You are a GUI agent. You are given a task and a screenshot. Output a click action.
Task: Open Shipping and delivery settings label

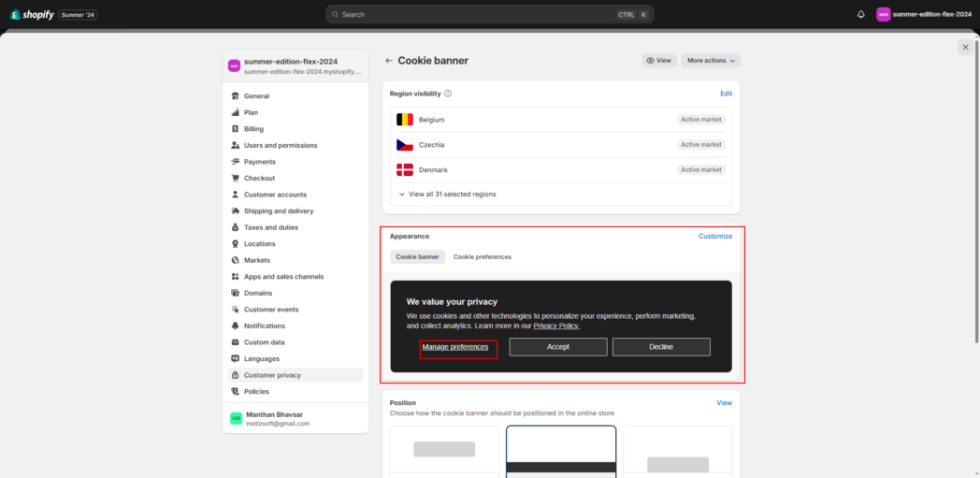point(279,211)
